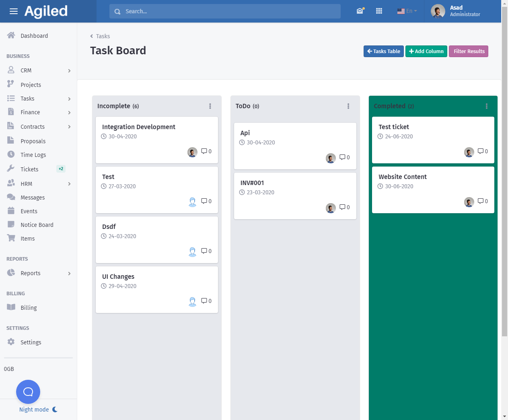Expand the HRM menu chevron
This screenshot has height=420, width=508.
pyautogui.click(x=69, y=184)
